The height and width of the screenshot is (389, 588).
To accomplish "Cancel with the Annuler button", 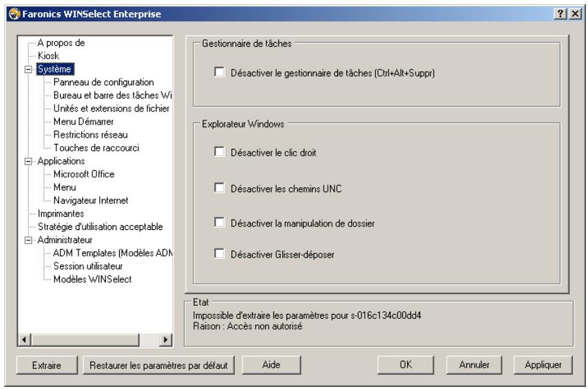I will click(474, 365).
